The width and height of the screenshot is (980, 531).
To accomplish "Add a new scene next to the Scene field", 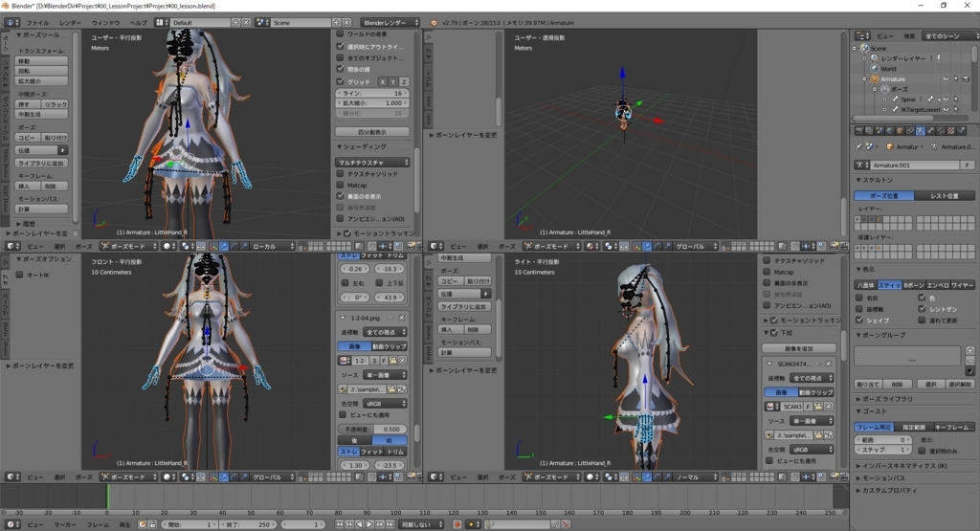I will click(x=336, y=23).
